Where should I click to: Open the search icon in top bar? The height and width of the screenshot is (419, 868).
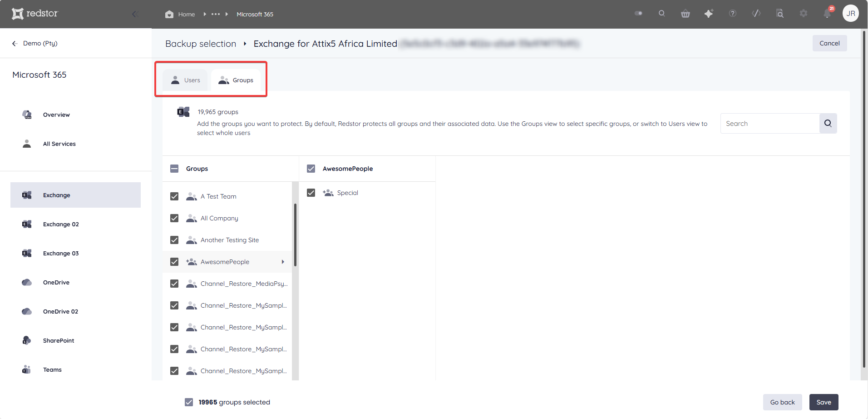(x=662, y=14)
